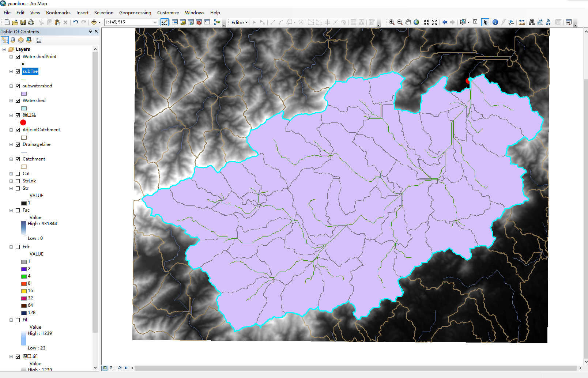This screenshot has width=588, height=378.
Task: Hide the Watershed layer
Action: [18, 101]
